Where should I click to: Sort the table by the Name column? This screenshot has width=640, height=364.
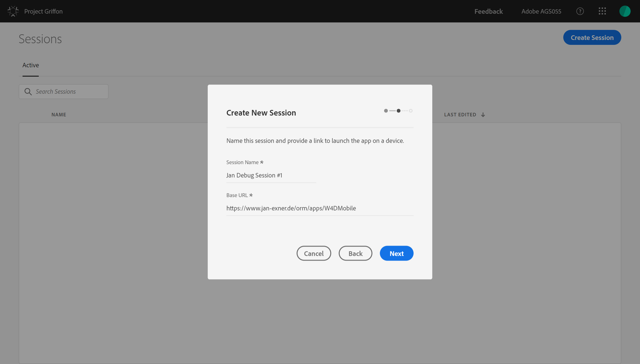[x=58, y=114]
